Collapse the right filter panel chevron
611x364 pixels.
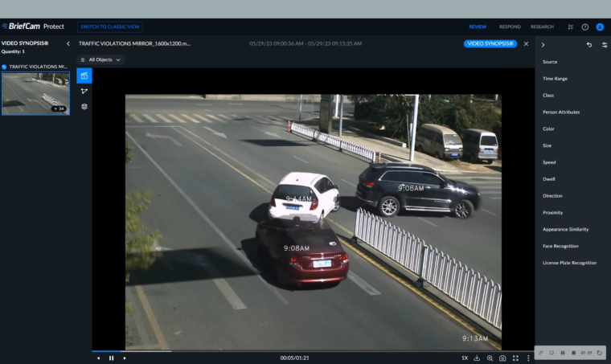(x=543, y=44)
